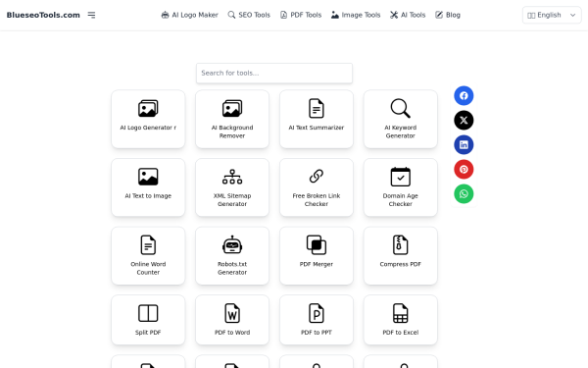The image size is (588, 368).
Task: Open the PDF Tools menu
Action: pos(301,15)
